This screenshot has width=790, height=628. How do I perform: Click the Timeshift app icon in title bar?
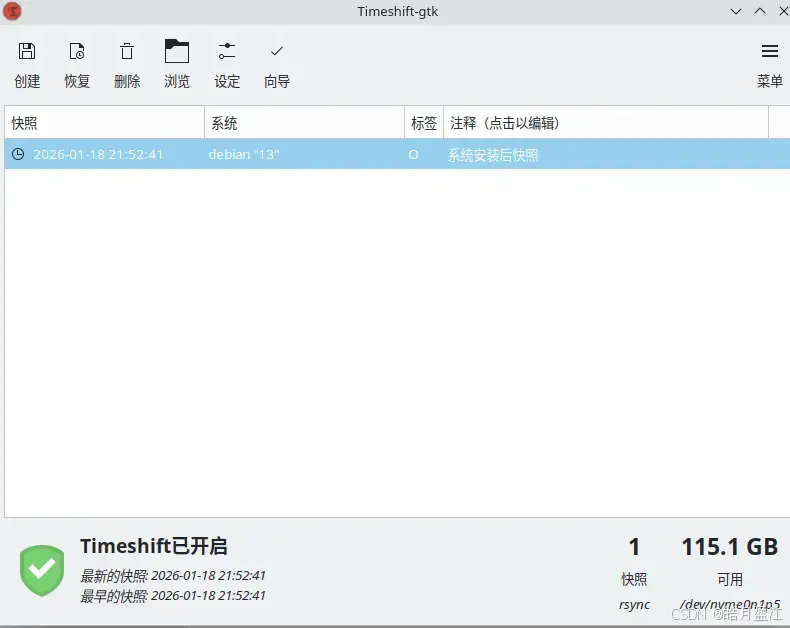(x=12, y=12)
